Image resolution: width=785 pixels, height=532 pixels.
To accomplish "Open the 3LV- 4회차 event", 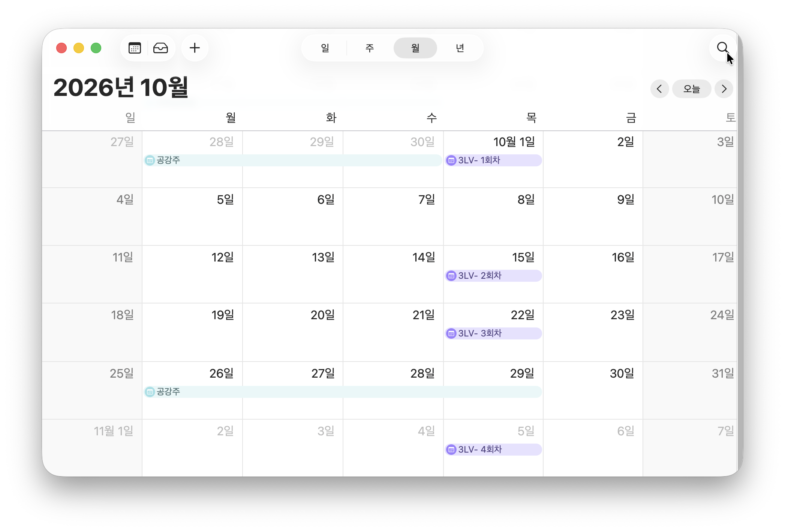I will 493,450.
